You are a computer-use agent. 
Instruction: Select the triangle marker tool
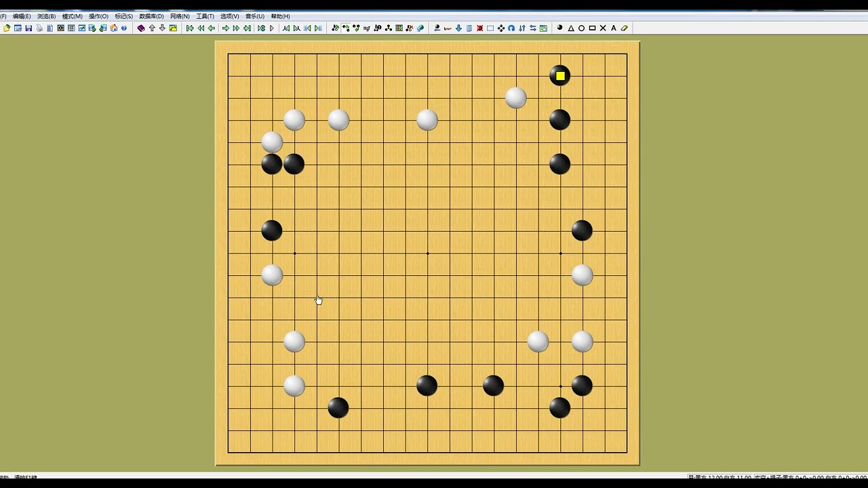[571, 28]
